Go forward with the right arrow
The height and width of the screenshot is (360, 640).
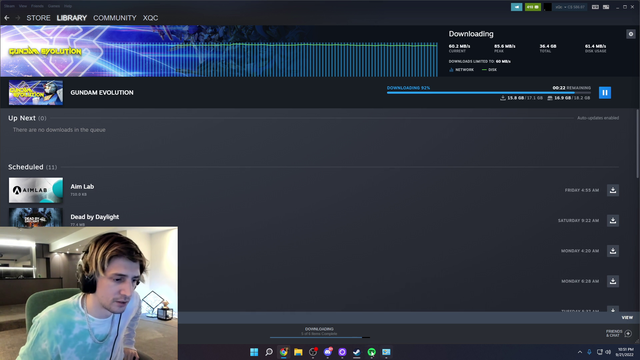pos(18,18)
